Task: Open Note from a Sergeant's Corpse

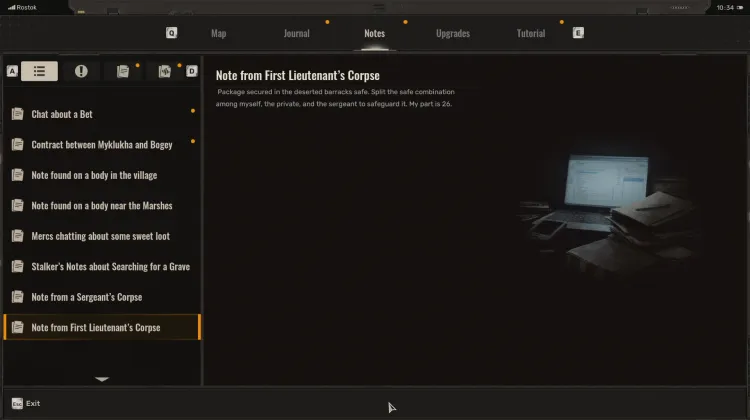Action: pyautogui.click(x=102, y=297)
